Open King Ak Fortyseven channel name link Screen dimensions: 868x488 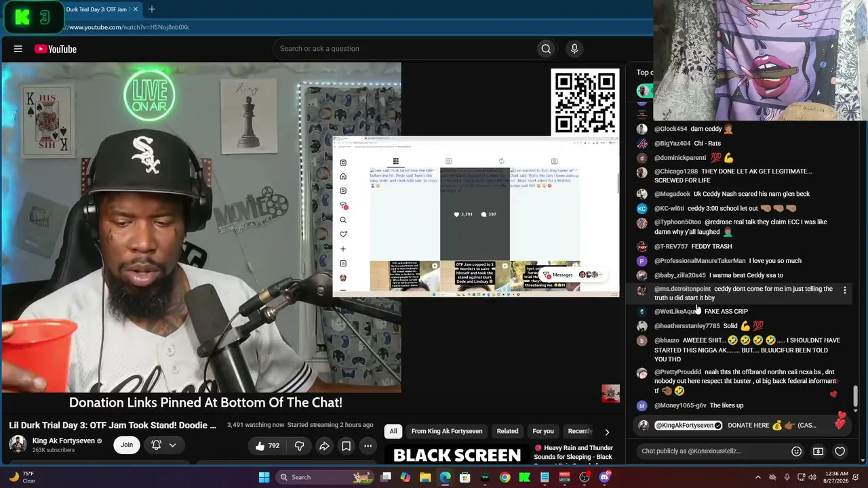coord(63,441)
